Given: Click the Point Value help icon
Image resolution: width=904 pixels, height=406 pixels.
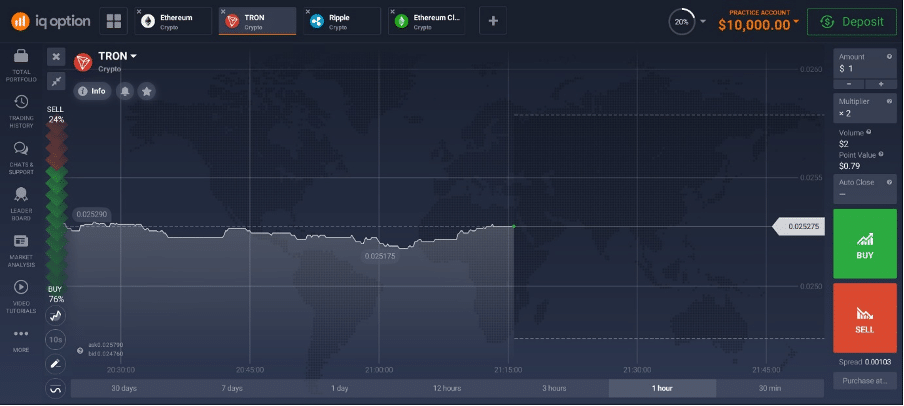Looking at the screenshot, I should (881, 155).
